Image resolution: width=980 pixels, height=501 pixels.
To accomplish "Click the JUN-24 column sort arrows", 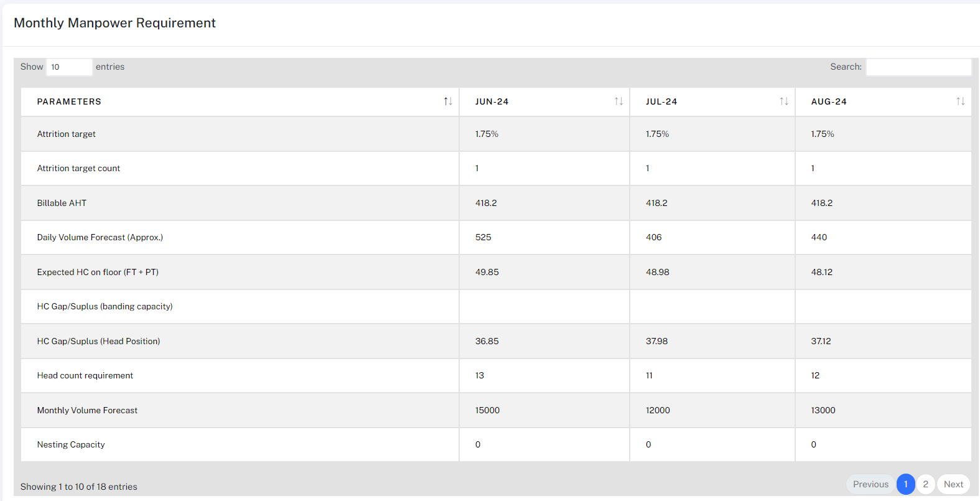I will click(618, 101).
